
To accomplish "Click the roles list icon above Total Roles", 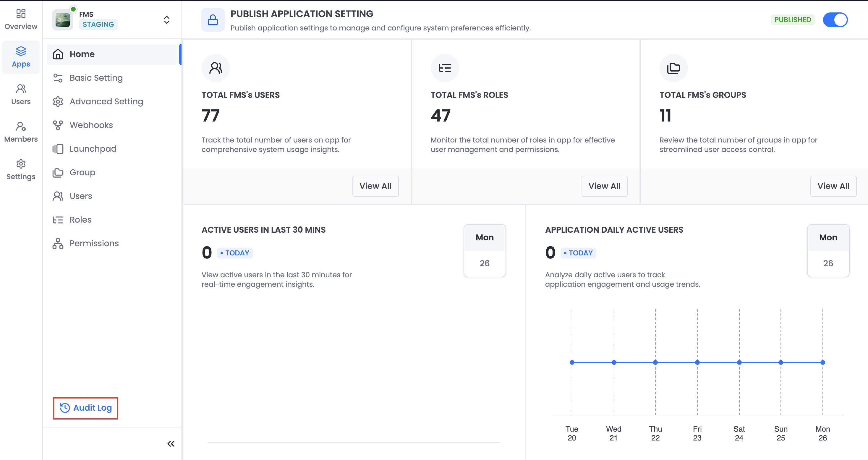I will point(444,68).
